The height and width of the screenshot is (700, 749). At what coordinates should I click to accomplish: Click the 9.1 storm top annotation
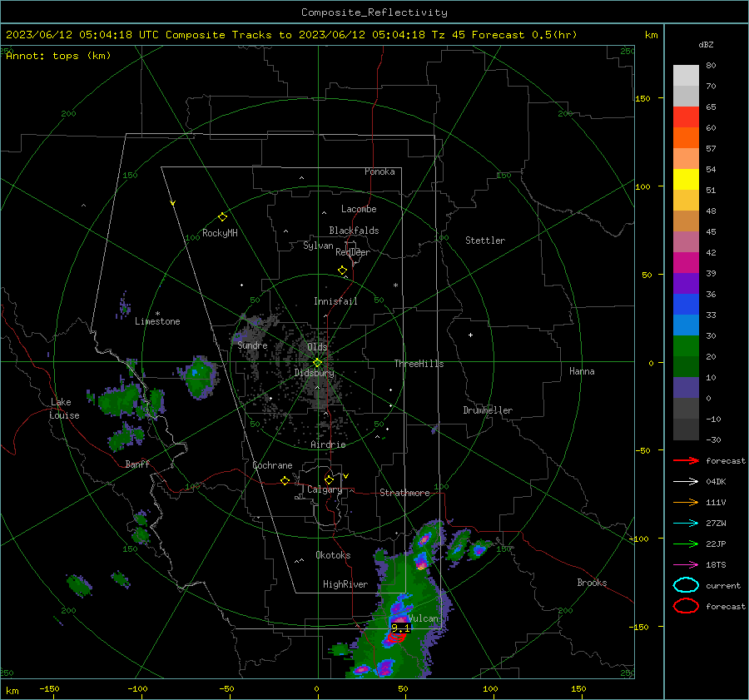399,628
